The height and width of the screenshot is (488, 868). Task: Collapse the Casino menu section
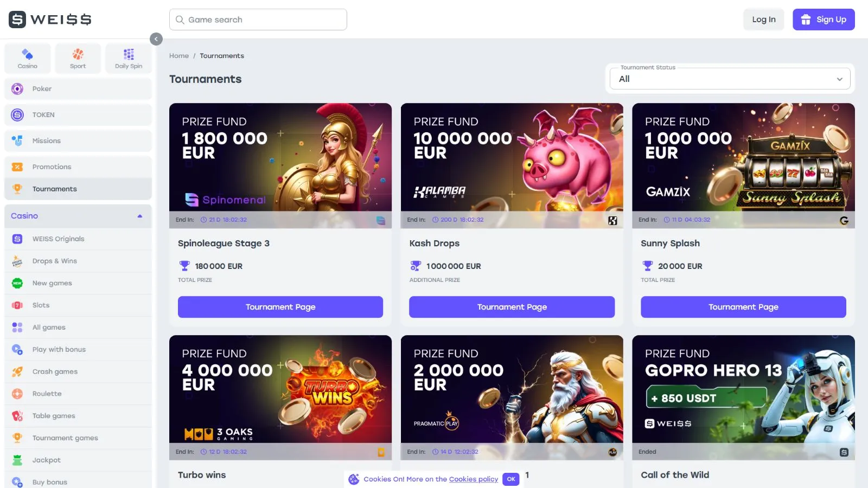tap(139, 216)
